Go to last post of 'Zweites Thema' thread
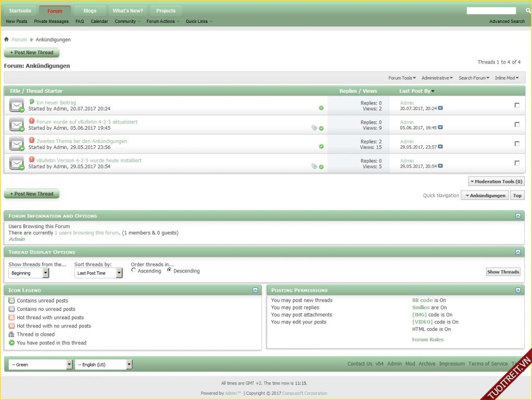This screenshot has height=400, width=532. [x=440, y=147]
